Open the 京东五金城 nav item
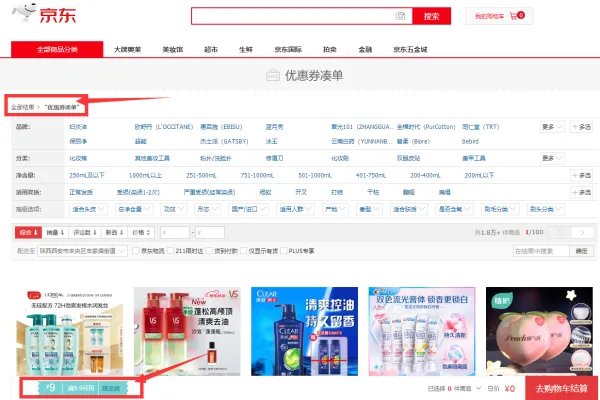 coord(410,49)
